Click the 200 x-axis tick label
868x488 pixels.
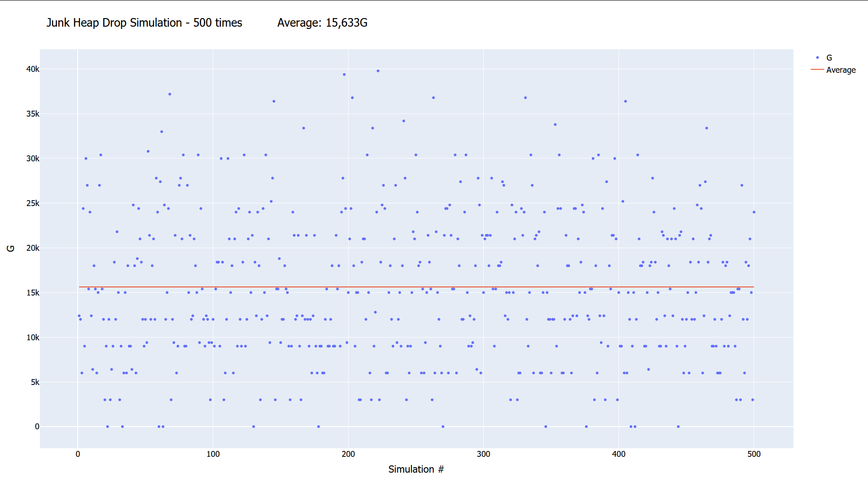pyautogui.click(x=348, y=454)
